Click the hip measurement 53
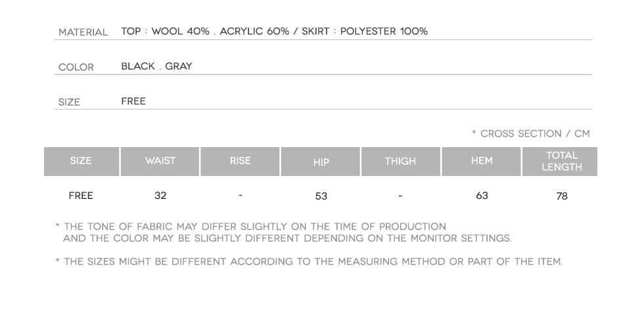Image resolution: width=644 pixels, height=327 pixels. (x=321, y=196)
